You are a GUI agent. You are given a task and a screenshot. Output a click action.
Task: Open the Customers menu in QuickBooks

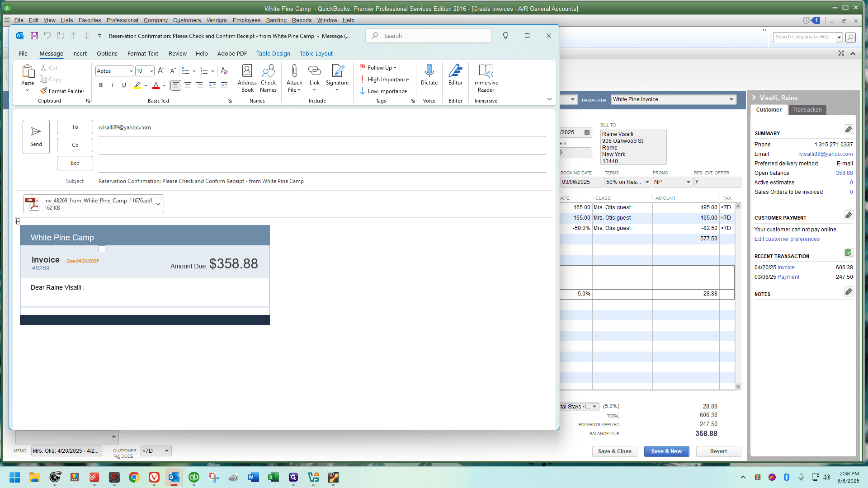coord(187,20)
